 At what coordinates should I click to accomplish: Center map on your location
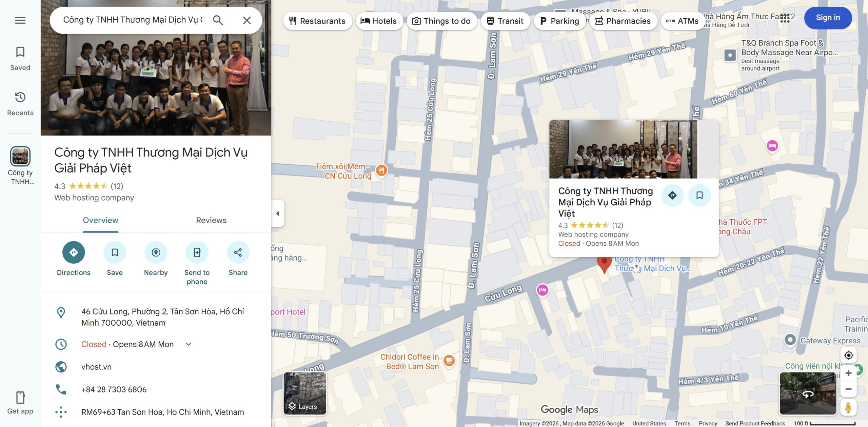pos(848,355)
